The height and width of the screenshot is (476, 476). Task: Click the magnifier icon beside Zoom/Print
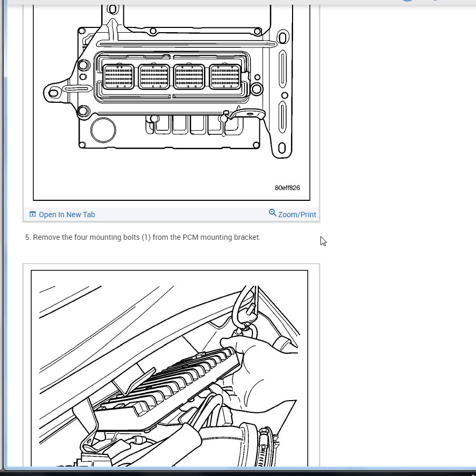click(273, 213)
